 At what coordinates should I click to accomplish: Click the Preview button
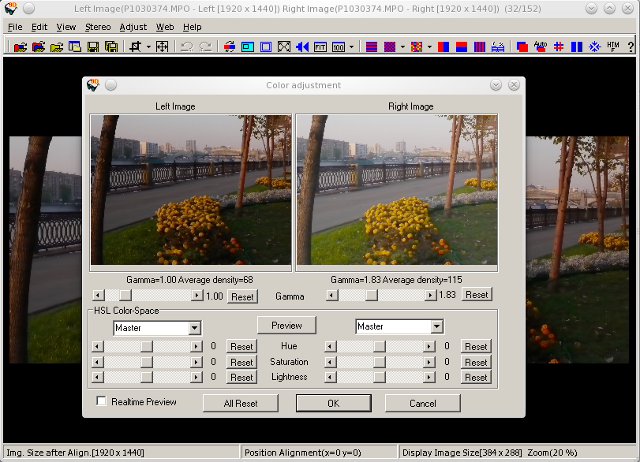(x=287, y=325)
